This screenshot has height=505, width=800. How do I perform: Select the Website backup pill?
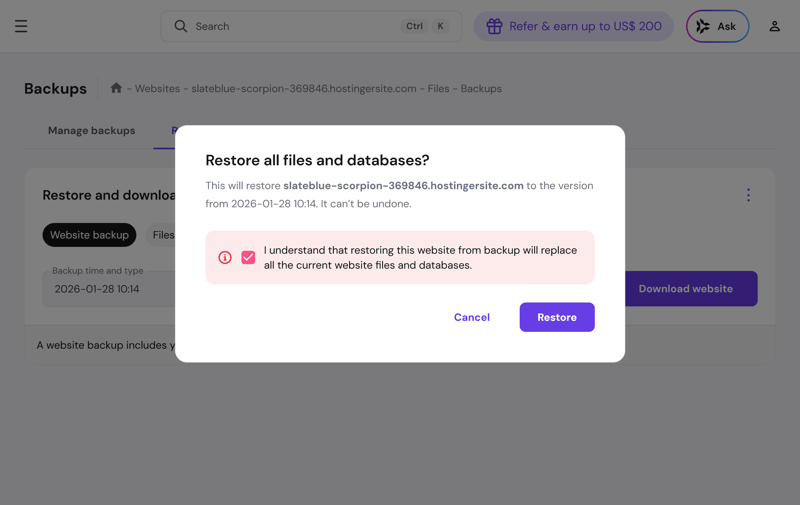coord(89,235)
